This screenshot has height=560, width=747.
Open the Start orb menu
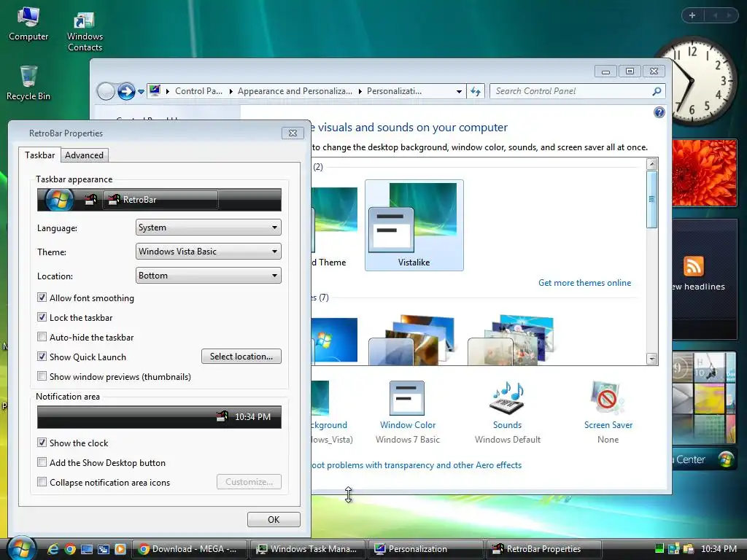[x=20, y=548]
